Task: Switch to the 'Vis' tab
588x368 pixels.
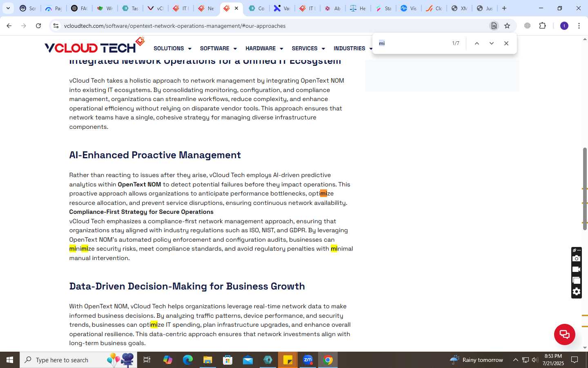Action: click(x=409, y=8)
